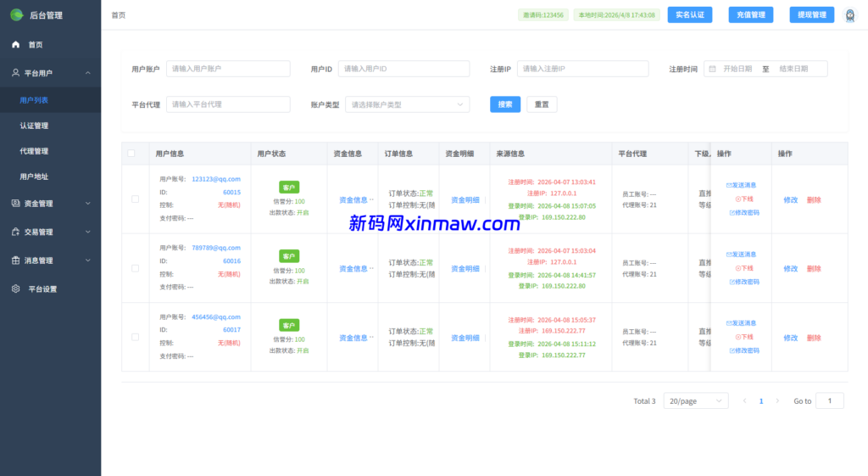Change password for user 60015
Screen dimensions: 868x476
744,213
